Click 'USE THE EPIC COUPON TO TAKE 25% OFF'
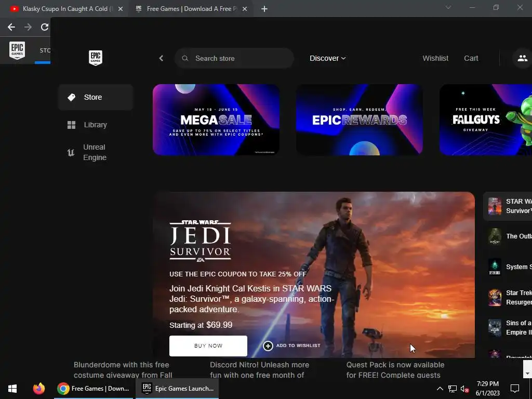 tap(238, 274)
